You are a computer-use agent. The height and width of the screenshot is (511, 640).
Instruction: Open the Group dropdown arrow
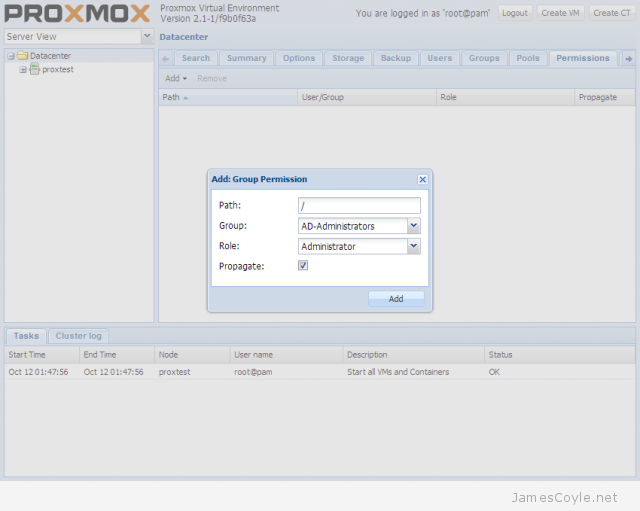(413, 226)
